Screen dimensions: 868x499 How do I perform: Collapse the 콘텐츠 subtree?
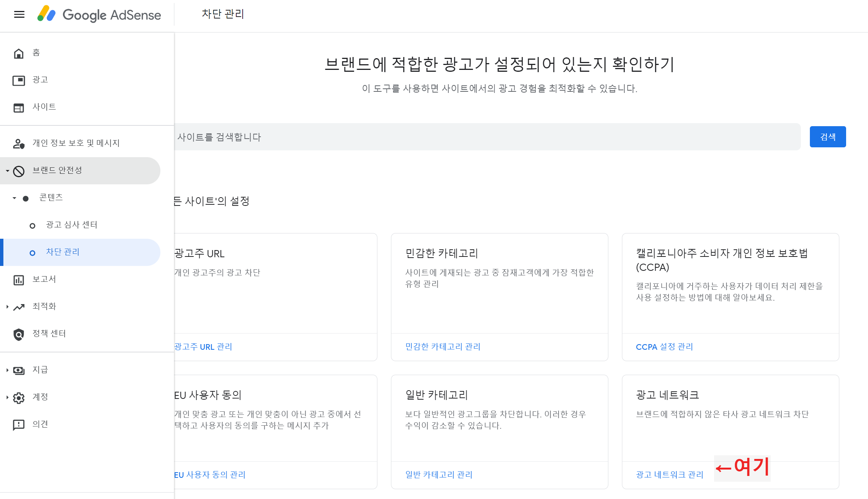click(14, 197)
